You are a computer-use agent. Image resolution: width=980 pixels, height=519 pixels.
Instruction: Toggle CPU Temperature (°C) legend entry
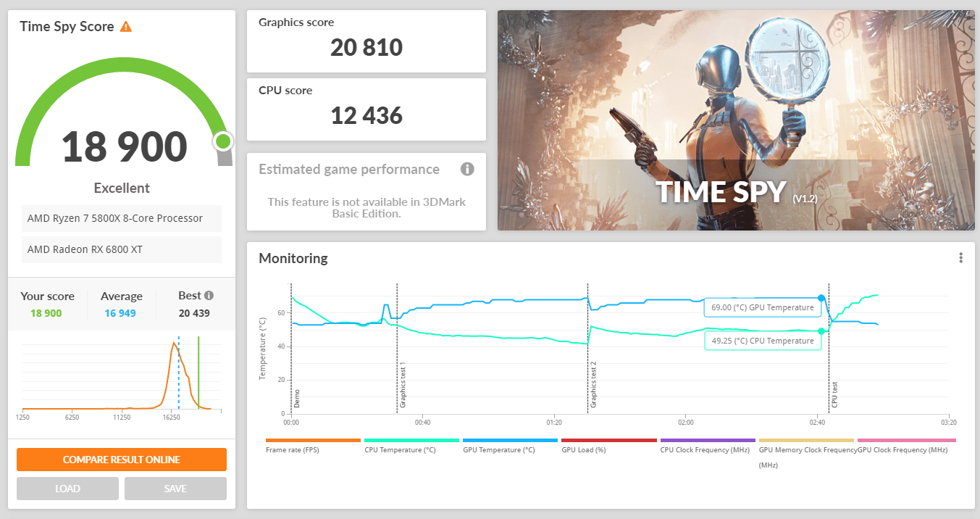[x=411, y=445]
